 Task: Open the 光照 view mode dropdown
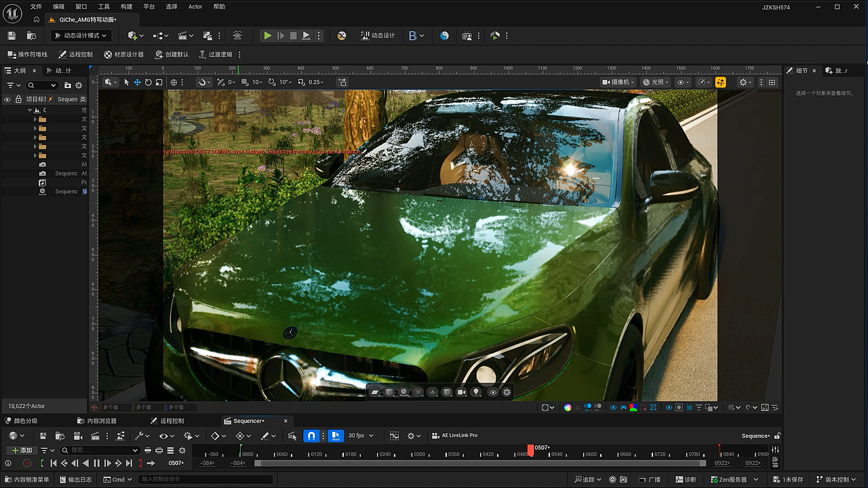point(656,82)
